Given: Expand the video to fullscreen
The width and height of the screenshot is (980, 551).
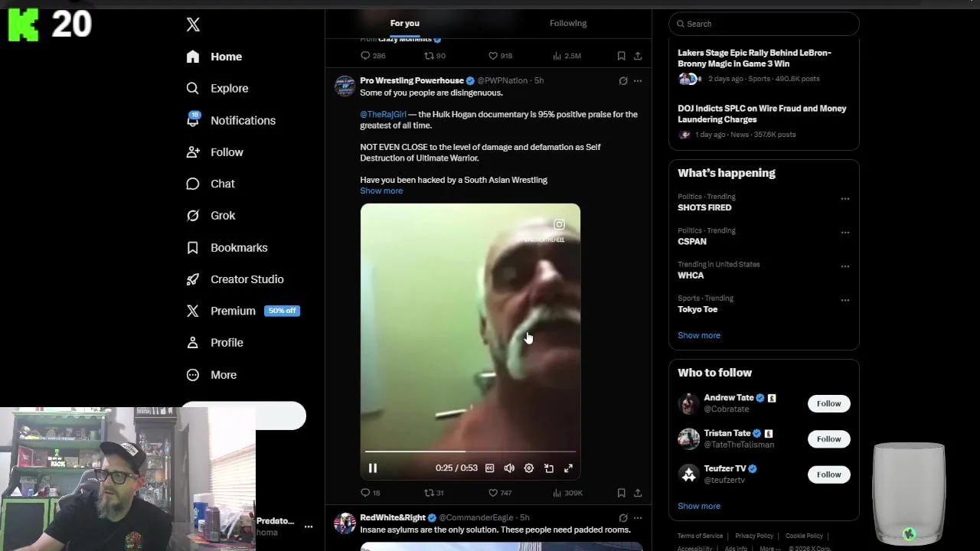Looking at the screenshot, I should click(x=568, y=468).
